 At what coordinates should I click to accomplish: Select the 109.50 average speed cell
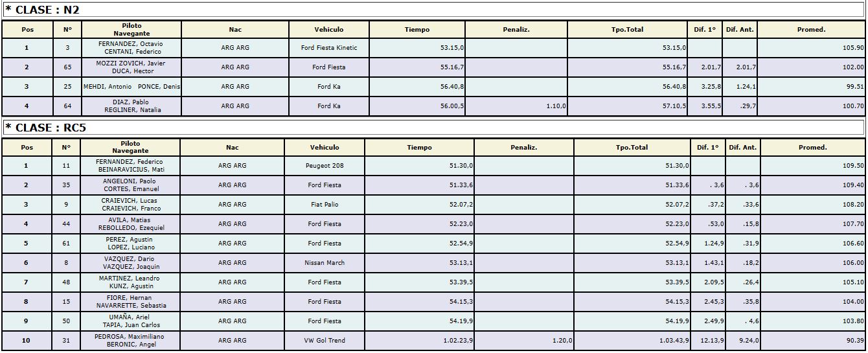click(813, 166)
